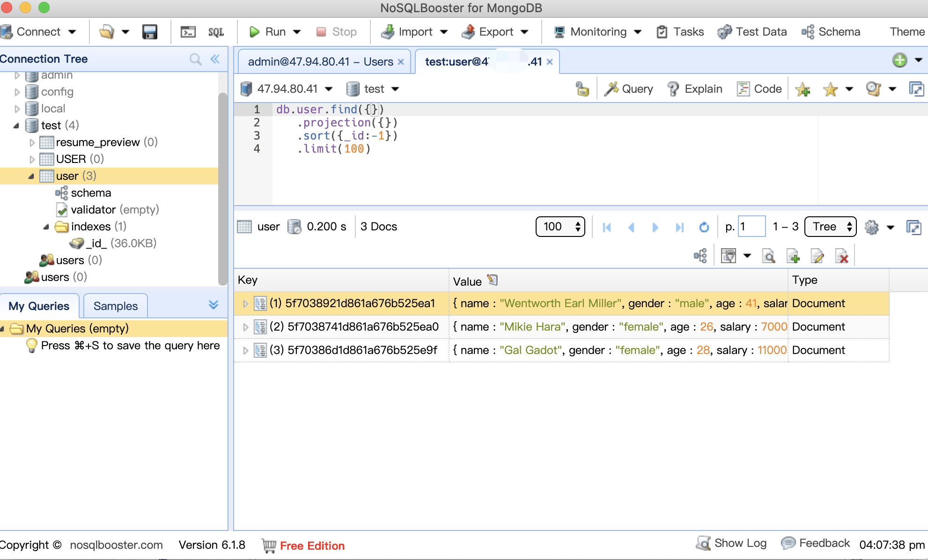Screen dimensions: 928x560
Task: Select the 100 page size stepper
Action: click(560, 227)
